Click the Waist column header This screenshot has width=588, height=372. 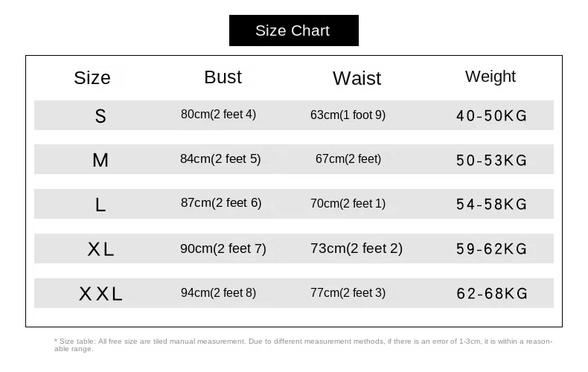[x=357, y=78]
